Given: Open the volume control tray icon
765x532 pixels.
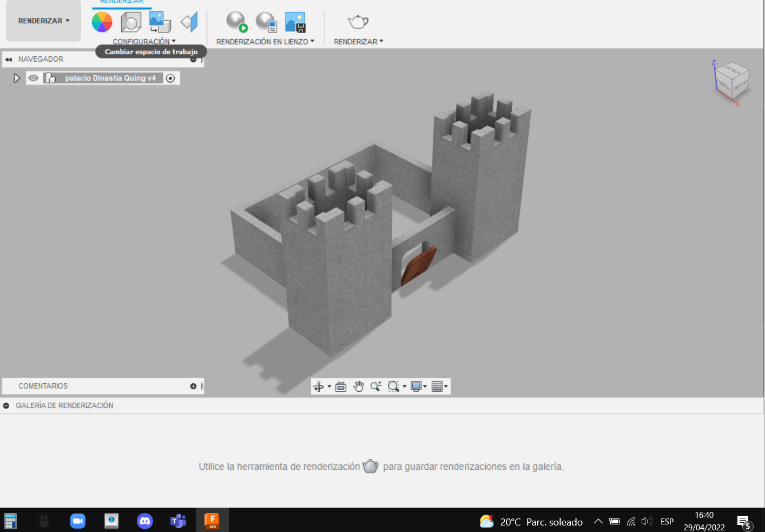Looking at the screenshot, I should [647, 522].
